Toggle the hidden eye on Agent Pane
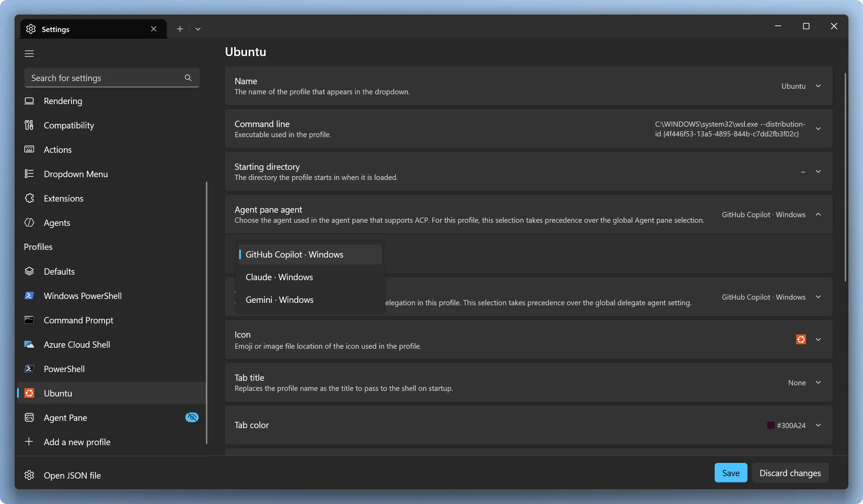This screenshot has height=504, width=863. tap(192, 417)
